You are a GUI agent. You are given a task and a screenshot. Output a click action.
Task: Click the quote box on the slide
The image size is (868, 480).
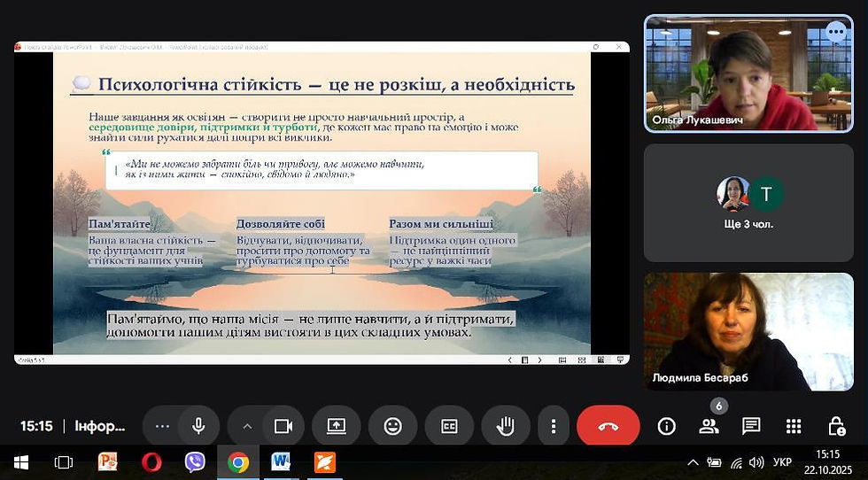click(x=322, y=170)
